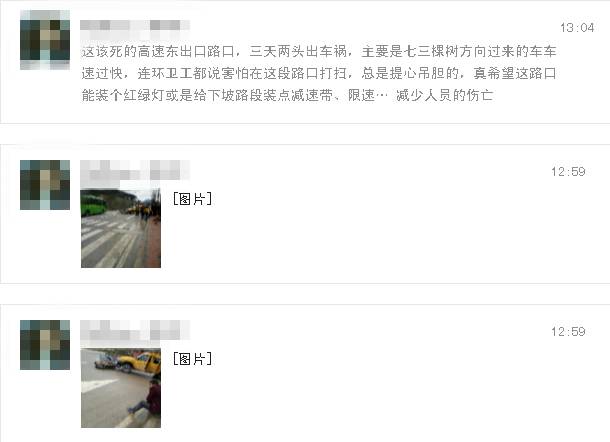This screenshot has height=442, width=610.
Task: Click the second [图片] label near taxi photo
Action: point(193,359)
